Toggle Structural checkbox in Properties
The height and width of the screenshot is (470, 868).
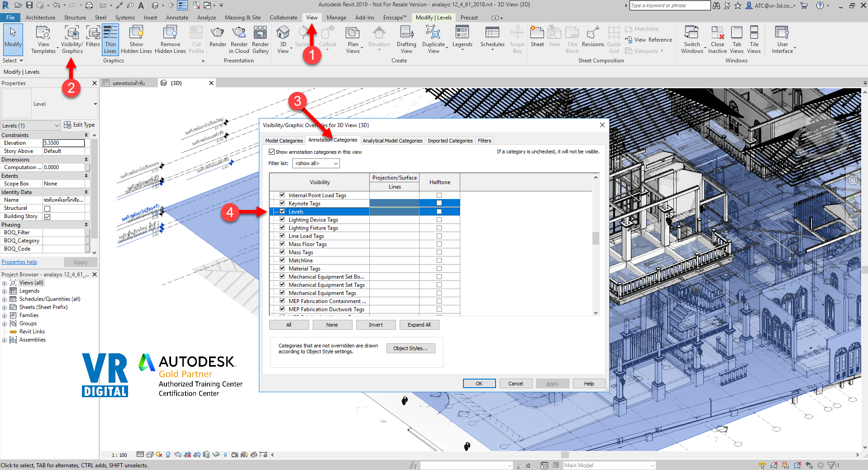click(47, 209)
